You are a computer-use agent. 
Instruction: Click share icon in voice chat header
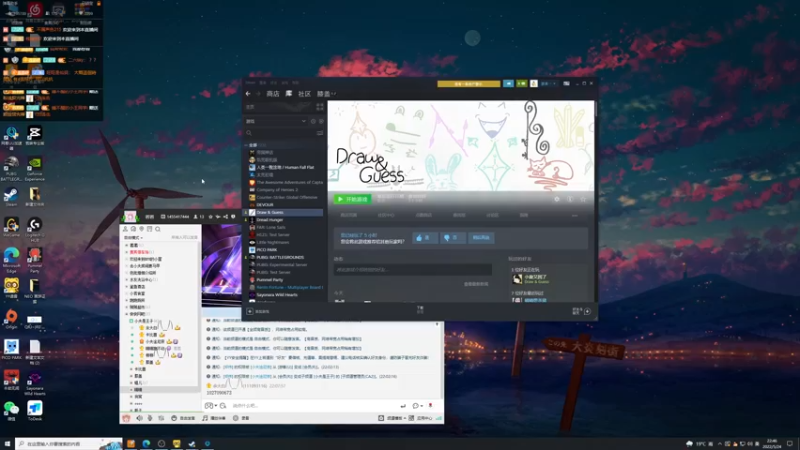point(226,217)
